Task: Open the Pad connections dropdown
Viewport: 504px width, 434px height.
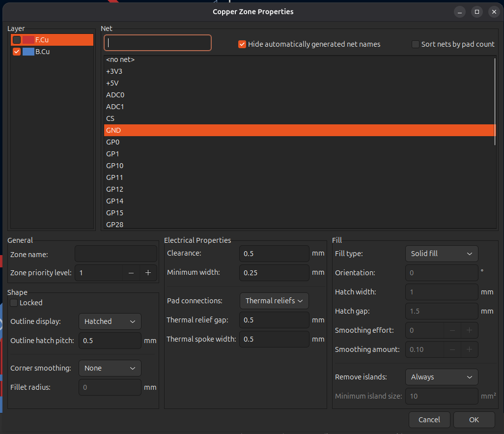Action: coord(274,301)
